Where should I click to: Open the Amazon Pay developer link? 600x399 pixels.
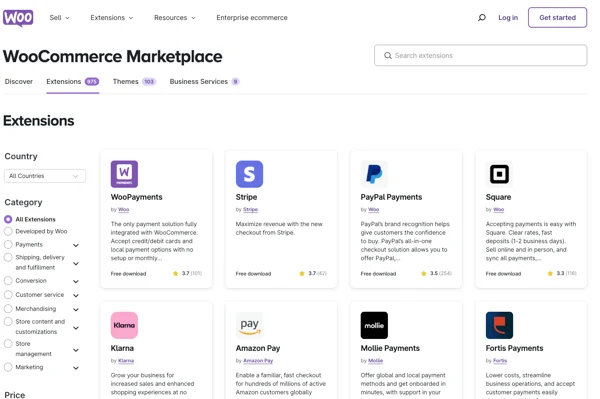pyautogui.click(x=258, y=361)
